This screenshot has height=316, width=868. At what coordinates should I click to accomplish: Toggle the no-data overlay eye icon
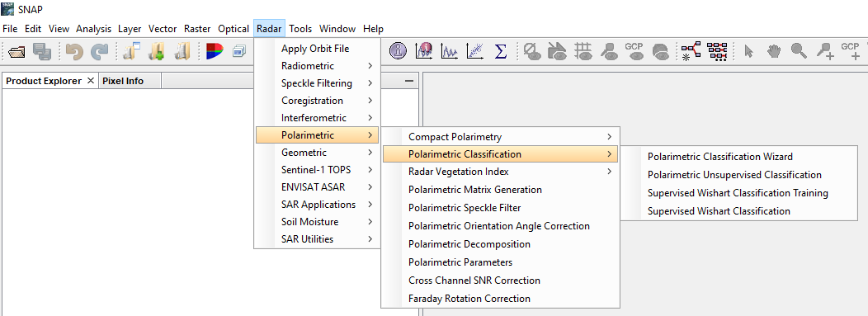[532, 51]
